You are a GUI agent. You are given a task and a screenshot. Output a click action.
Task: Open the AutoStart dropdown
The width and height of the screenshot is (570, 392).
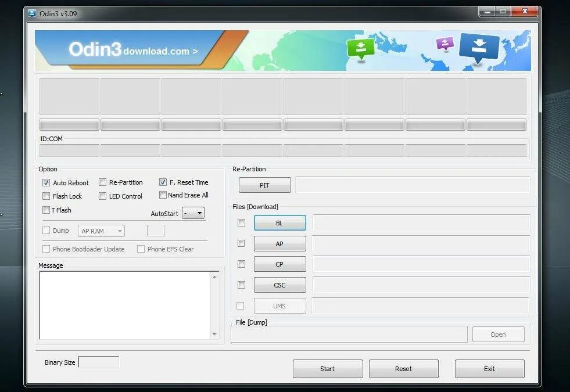(193, 213)
